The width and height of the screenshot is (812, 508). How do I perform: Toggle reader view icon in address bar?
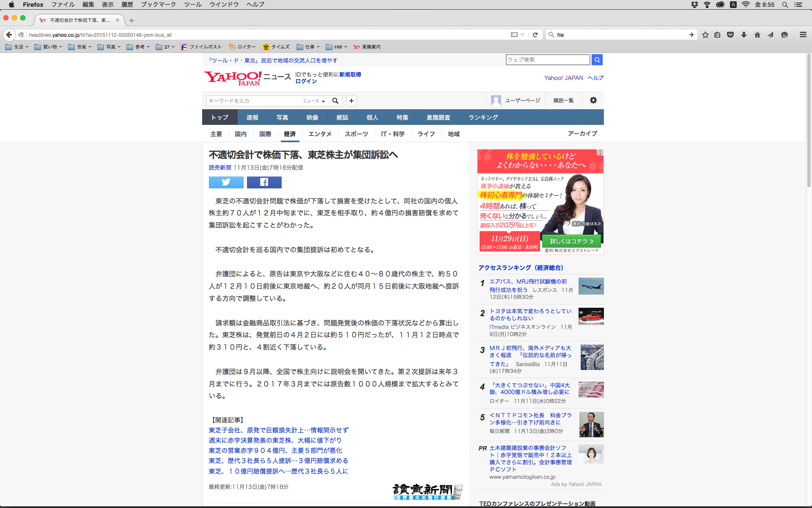coord(514,35)
